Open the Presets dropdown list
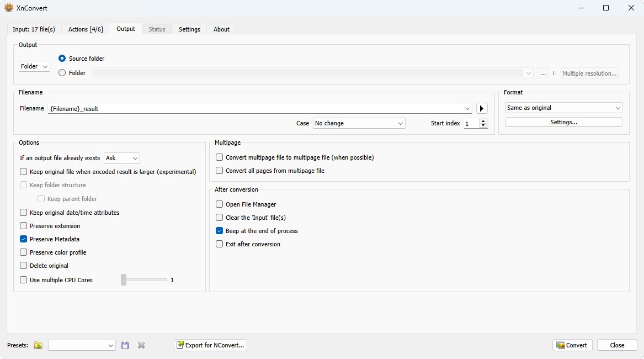This screenshot has height=359, width=644. click(82, 345)
